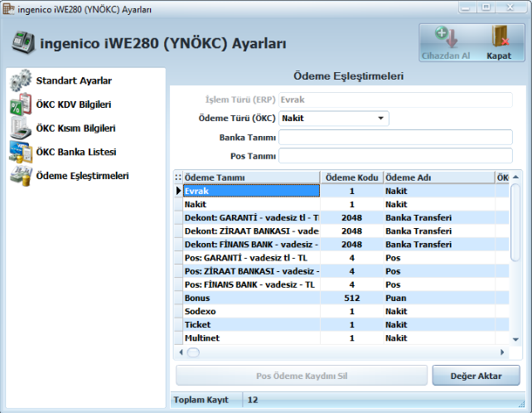Image resolution: width=532 pixels, height=413 pixels.
Task: Click the grid vertical scrollbar down arrow
Action: tap(515, 339)
